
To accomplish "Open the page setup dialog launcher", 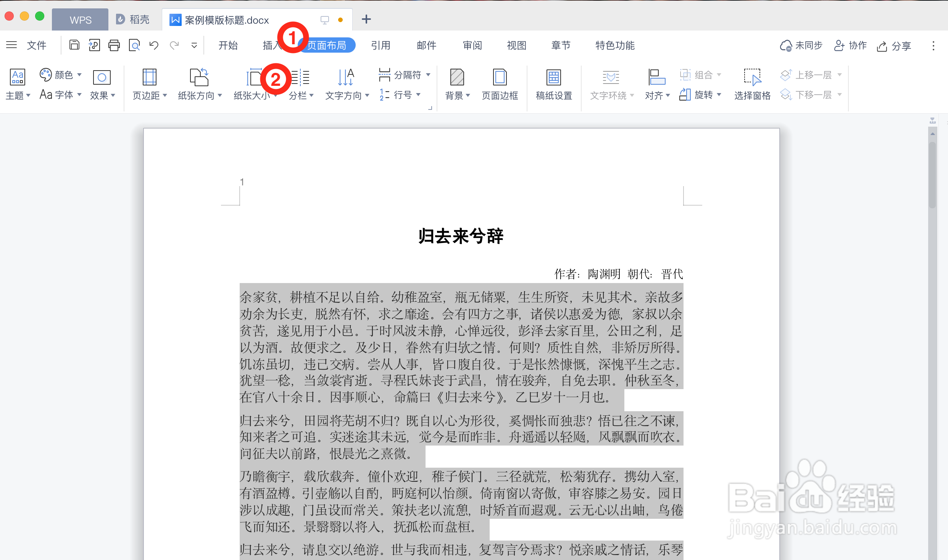I will click(x=430, y=108).
